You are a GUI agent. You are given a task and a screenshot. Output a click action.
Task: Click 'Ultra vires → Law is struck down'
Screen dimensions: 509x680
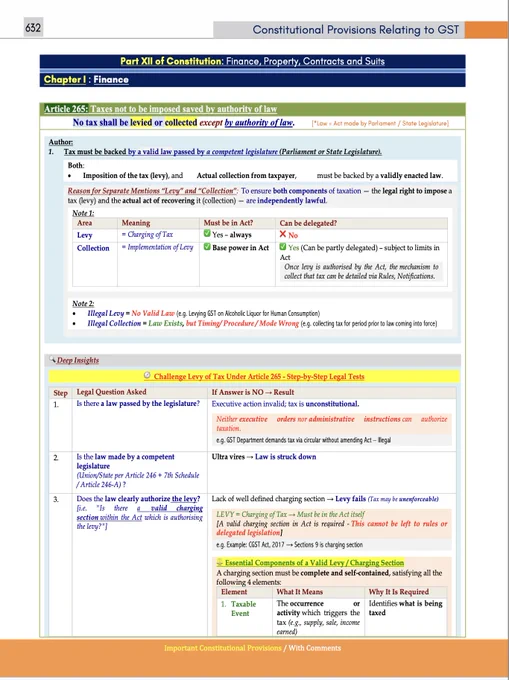point(264,457)
